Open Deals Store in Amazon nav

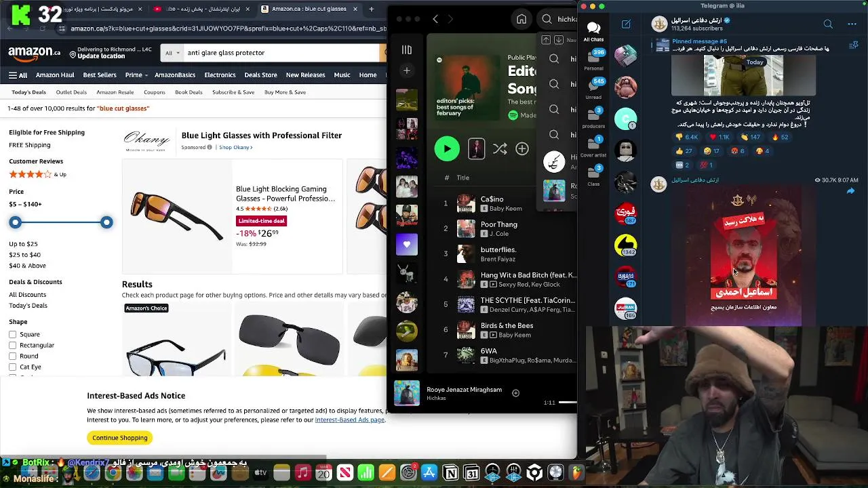pos(260,75)
